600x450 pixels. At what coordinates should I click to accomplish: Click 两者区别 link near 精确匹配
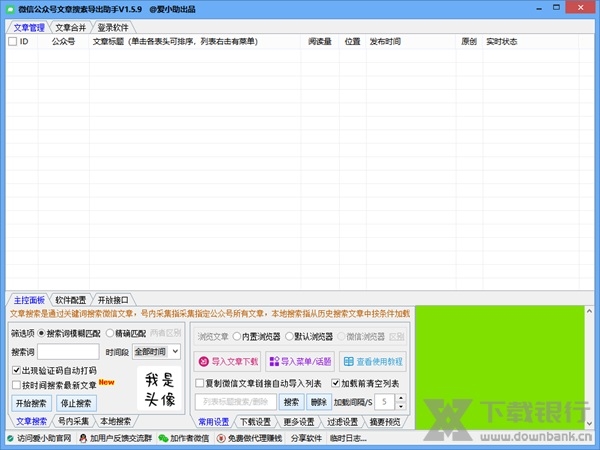[165, 333]
